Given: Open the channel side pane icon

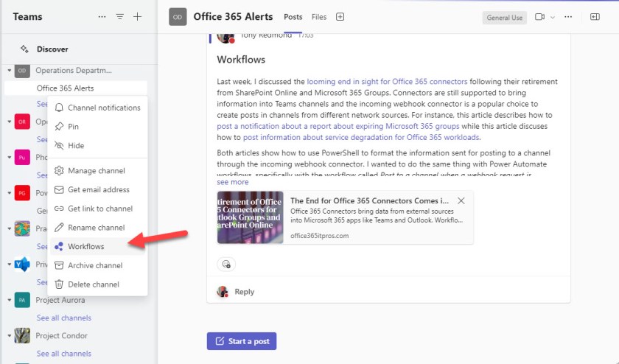Looking at the screenshot, I should (595, 17).
